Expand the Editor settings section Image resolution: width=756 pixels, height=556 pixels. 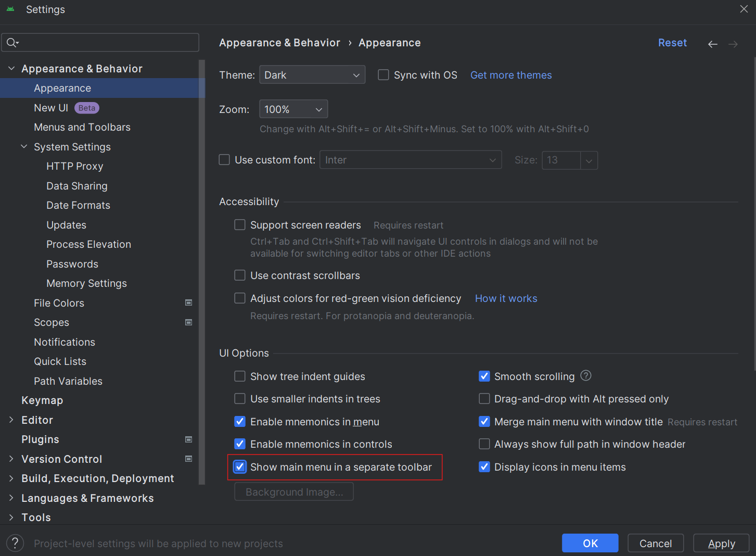click(11, 420)
